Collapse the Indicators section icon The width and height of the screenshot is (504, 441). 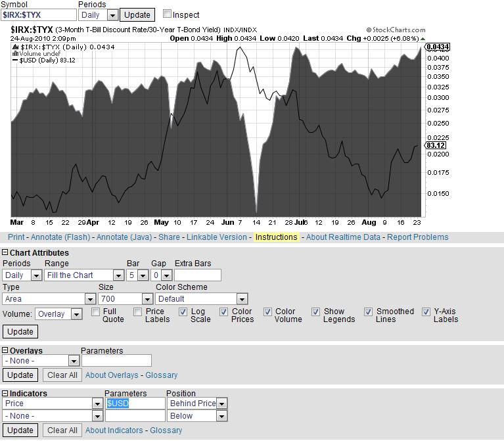tap(5, 394)
